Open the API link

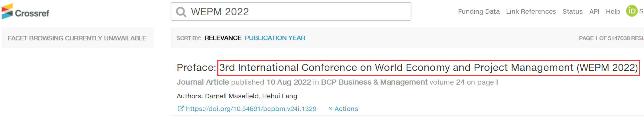[x=594, y=11]
